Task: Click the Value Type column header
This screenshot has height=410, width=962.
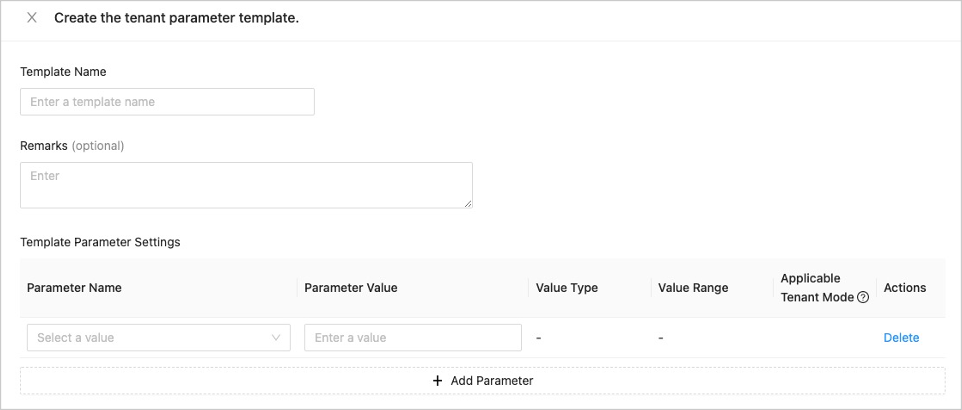Action: pyautogui.click(x=566, y=288)
